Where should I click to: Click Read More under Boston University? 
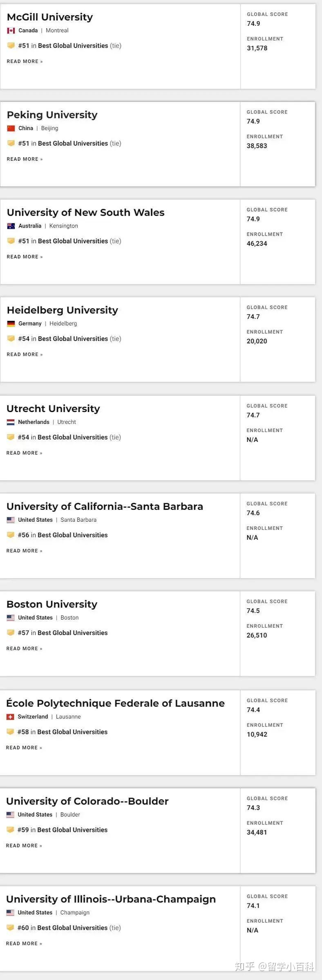[x=24, y=649]
